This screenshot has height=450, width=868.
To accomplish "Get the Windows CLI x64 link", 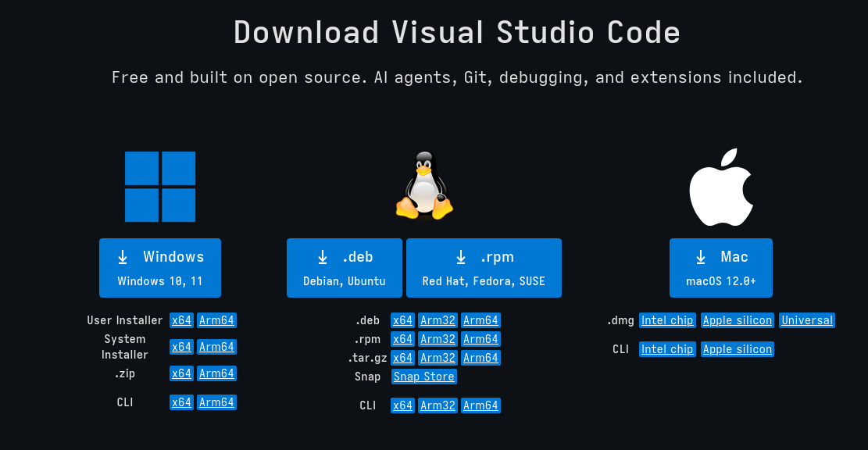I will coord(181,402).
